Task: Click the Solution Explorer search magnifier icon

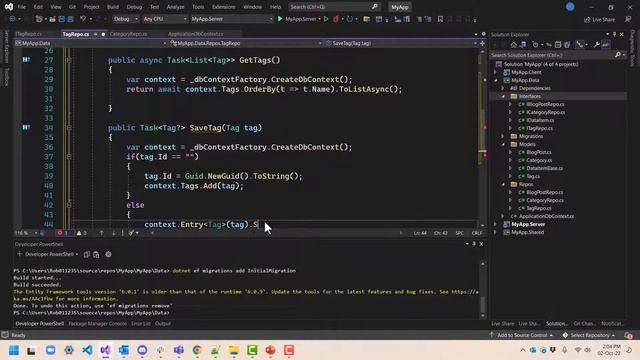Action: (618, 55)
